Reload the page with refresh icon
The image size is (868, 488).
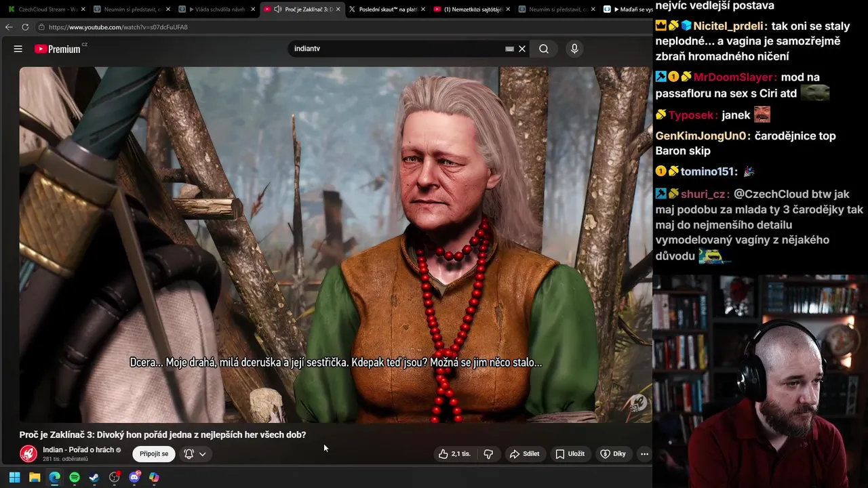click(x=25, y=27)
